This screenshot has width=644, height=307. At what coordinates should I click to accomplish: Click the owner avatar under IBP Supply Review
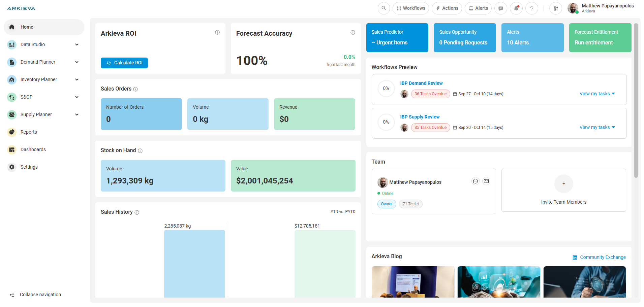(x=404, y=128)
